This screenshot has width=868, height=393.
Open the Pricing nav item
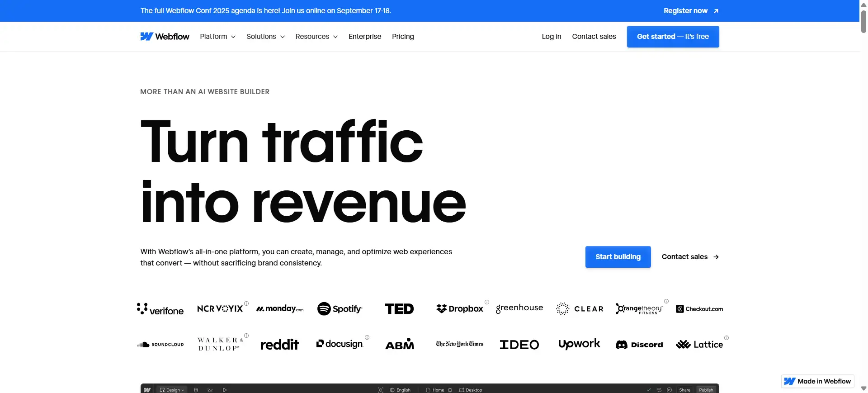403,37
